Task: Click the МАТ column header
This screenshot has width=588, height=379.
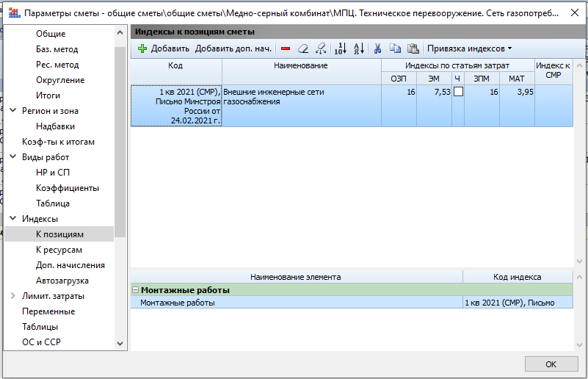Action: point(516,79)
